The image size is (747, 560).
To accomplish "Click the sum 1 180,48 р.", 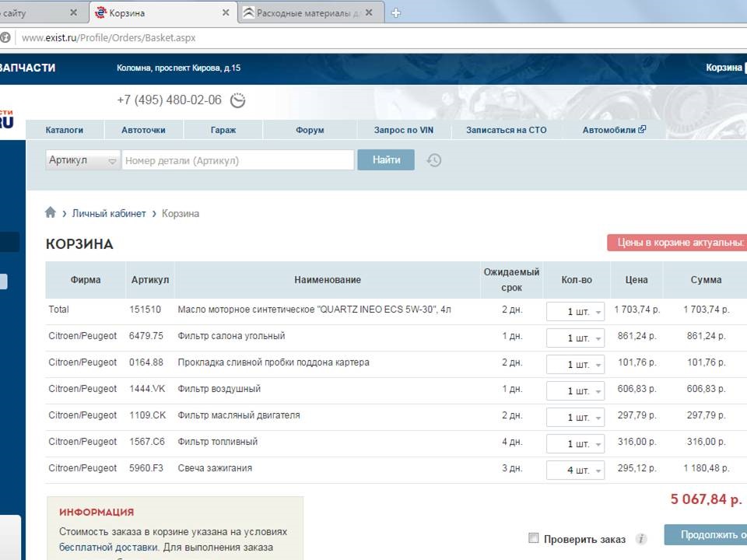I will 706,468.
